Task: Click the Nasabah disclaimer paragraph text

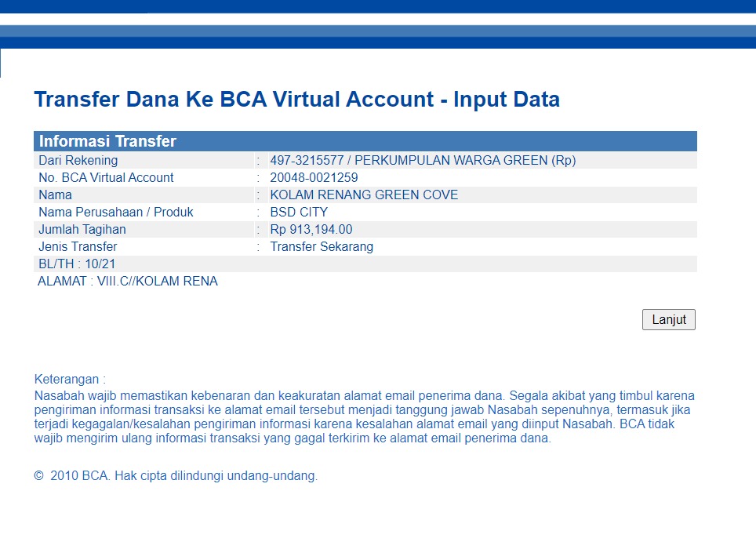Action: pos(364,417)
